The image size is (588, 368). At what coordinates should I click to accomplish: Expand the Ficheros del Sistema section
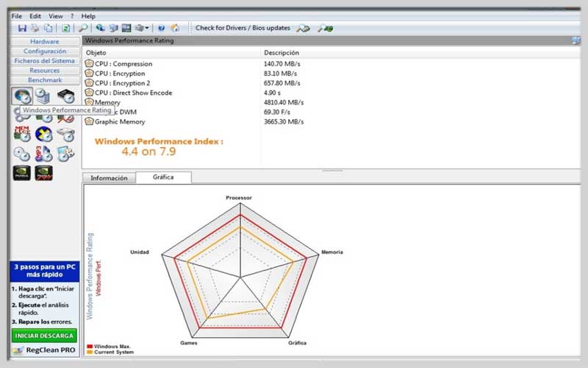(45, 60)
